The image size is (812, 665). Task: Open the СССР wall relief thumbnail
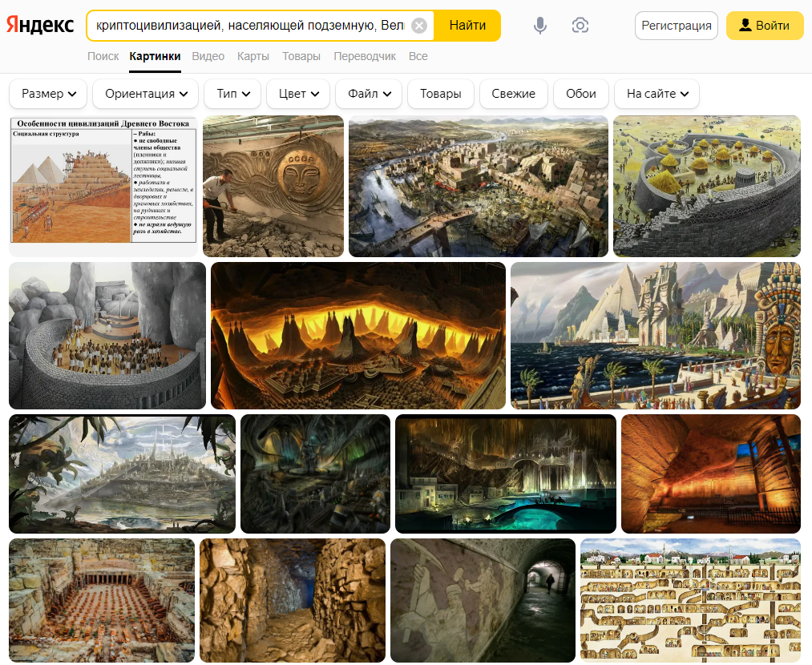coord(273,186)
